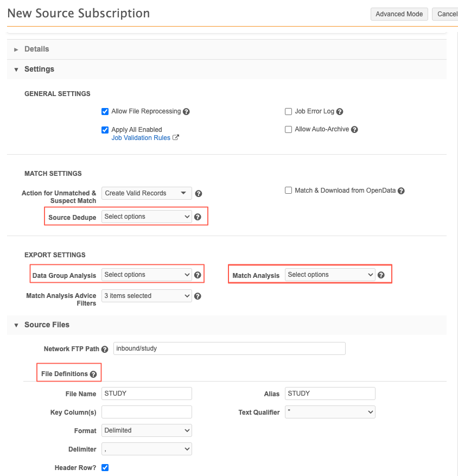This screenshot has width=458, height=476.
Task: Open the Job Validation Rules link
Action: tap(141, 138)
